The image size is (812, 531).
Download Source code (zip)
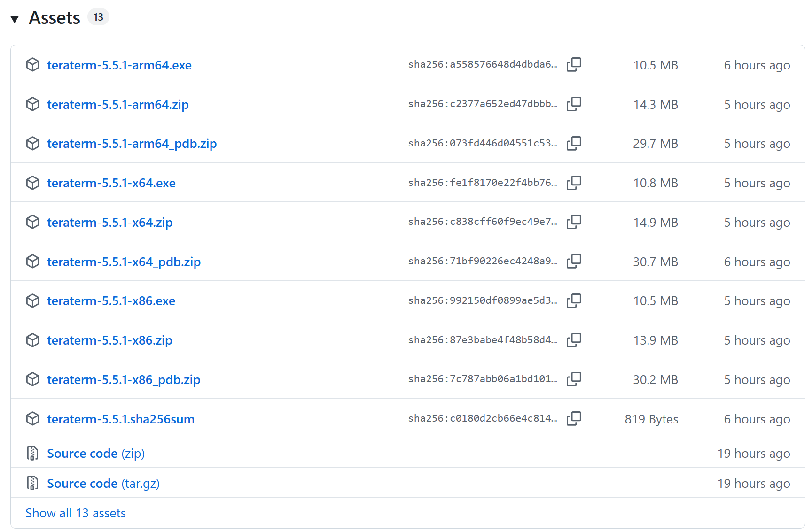[96, 454]
